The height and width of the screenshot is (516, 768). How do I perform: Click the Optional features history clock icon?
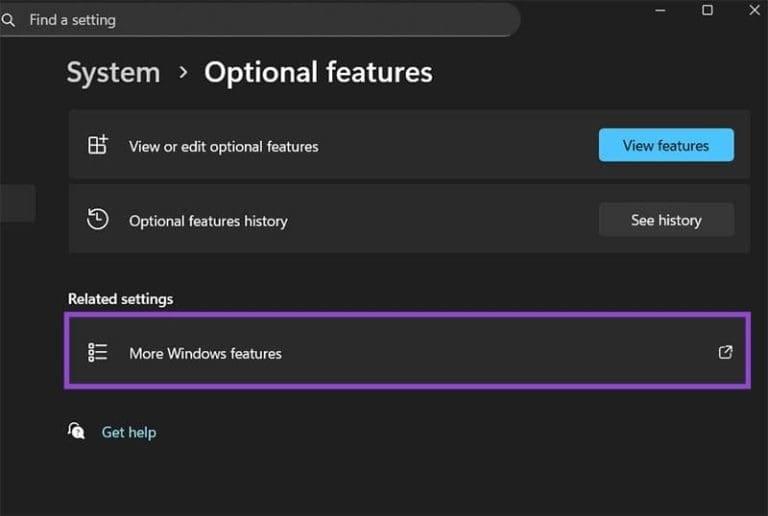97,220
